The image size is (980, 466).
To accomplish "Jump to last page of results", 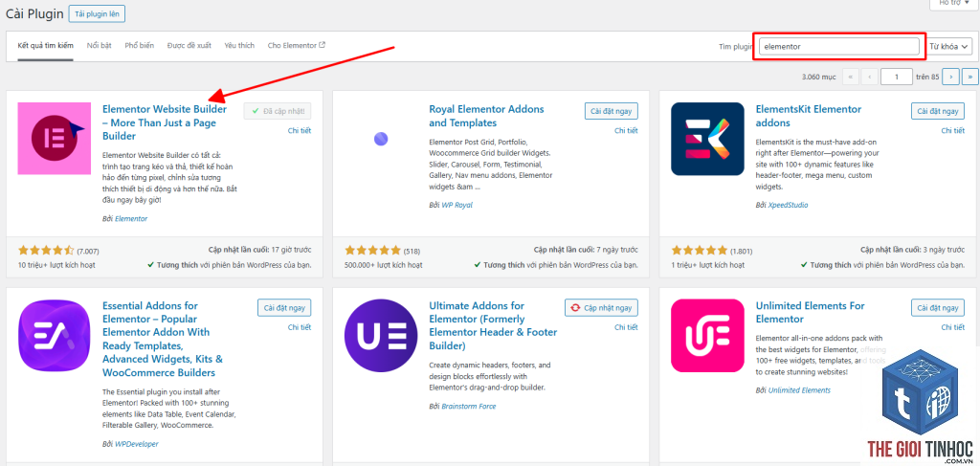I will [969, 77].
